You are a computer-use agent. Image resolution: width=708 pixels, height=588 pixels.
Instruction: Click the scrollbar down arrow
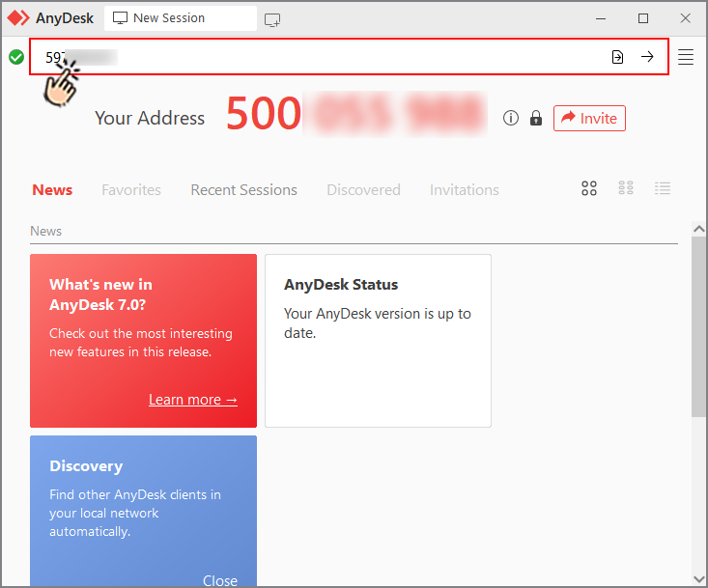[699, 578]
